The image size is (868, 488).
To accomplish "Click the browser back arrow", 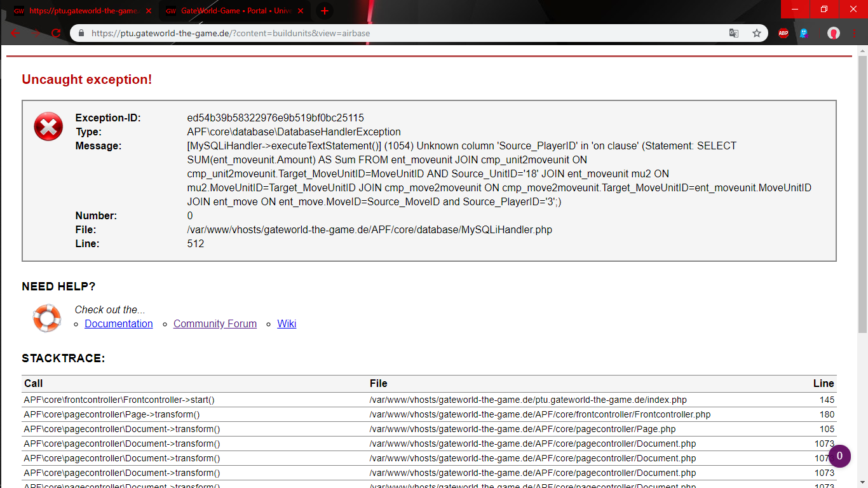I will [15, 33].
